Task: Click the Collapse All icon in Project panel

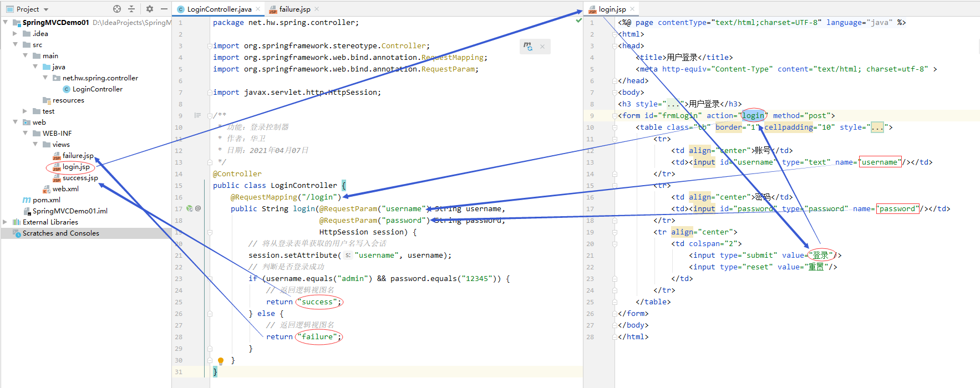Action: [131, 9]
